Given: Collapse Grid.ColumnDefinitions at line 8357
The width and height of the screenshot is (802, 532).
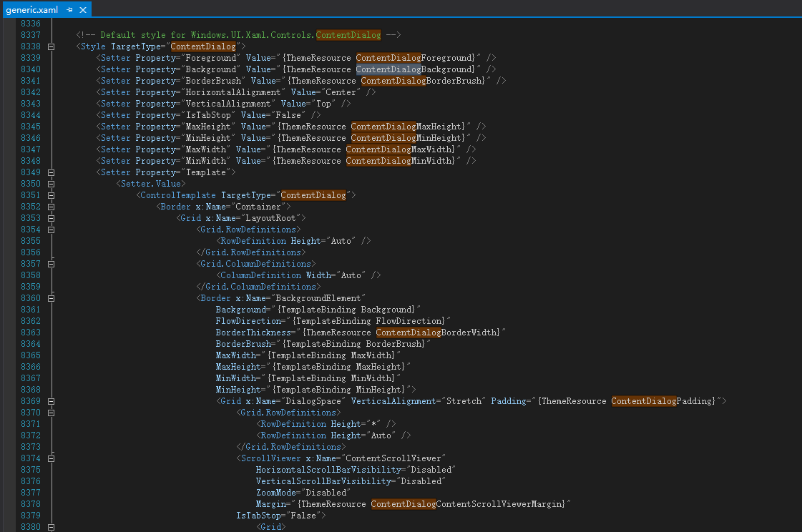Looking at the screenshot, I should coord(51,264).
